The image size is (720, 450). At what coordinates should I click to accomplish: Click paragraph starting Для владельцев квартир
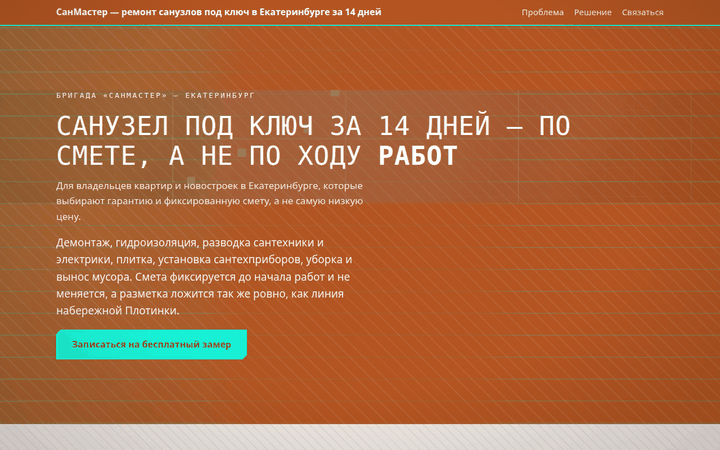[x=210, y=201]
